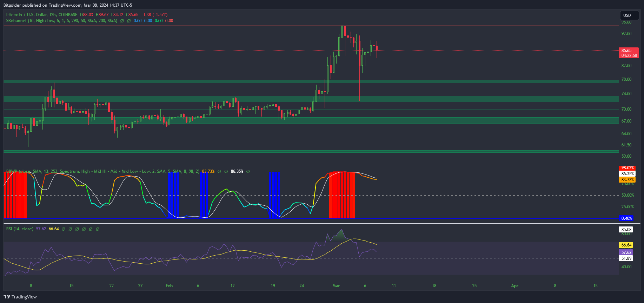Click the red 0.00 SRchannel value
Viewport: 644px width, 303px height.
[169, 21]
